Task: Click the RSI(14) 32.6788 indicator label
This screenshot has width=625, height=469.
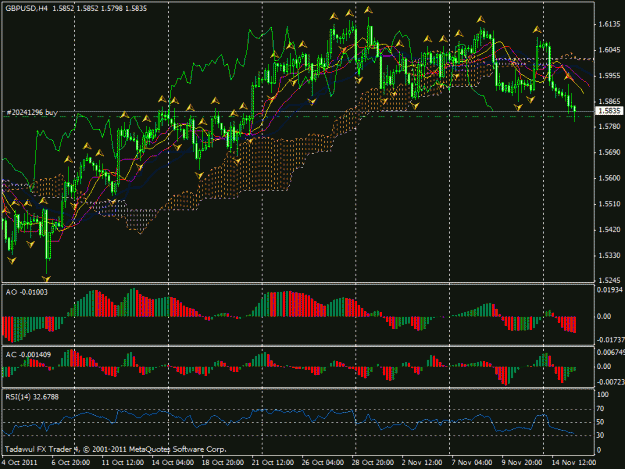Action: point(32,397)
